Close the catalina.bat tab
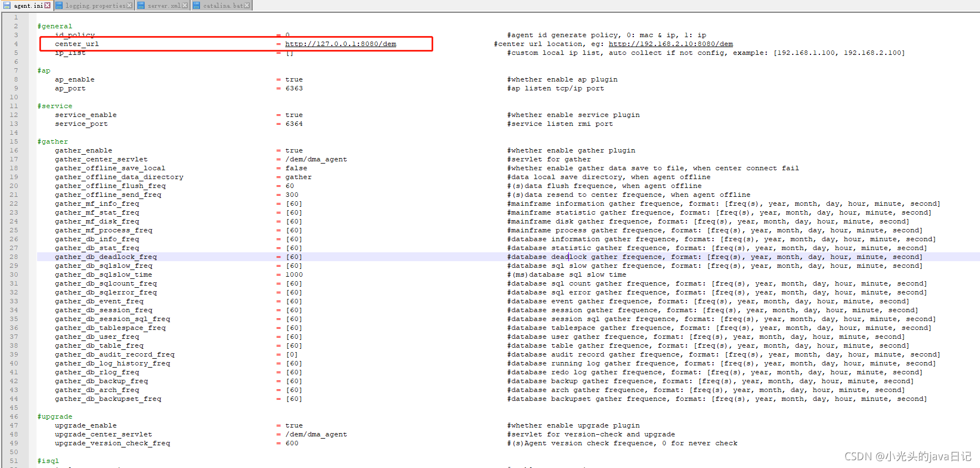Screen dimensions: 980x468 (247, 6)
